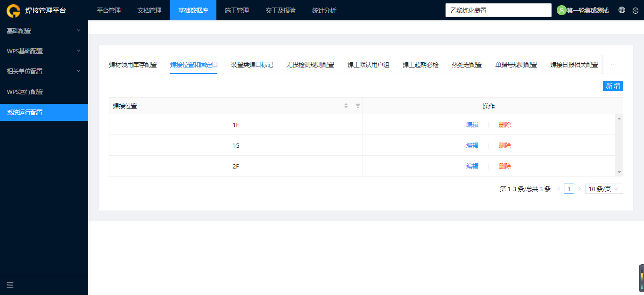Open the filter icon in 焊接位置 column

(358, 106)
